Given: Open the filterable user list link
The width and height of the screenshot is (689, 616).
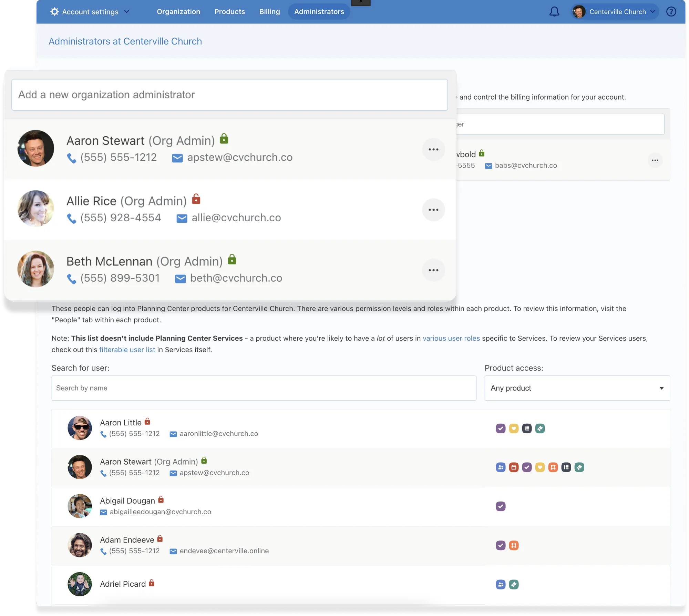Looking at the screenshot, I should click(x=127, y=350).
